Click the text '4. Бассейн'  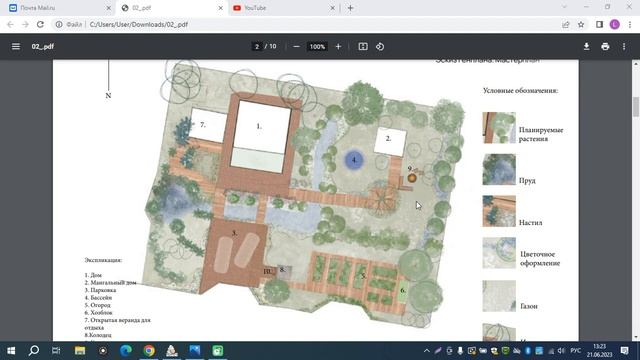[x=98, y=298]
